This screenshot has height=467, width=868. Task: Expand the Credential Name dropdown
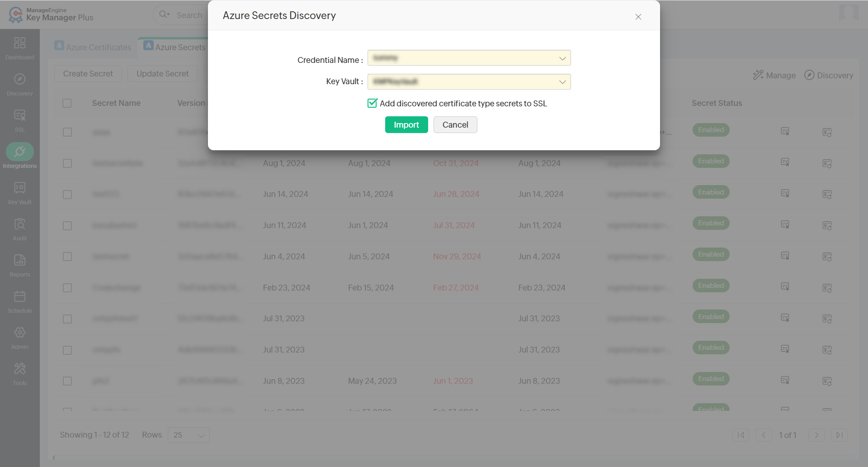point(469,58)
